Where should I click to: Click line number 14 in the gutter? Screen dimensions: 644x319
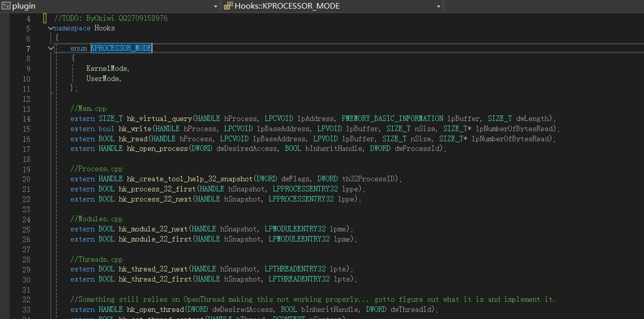pyautogui.click(x=26, y=119)
